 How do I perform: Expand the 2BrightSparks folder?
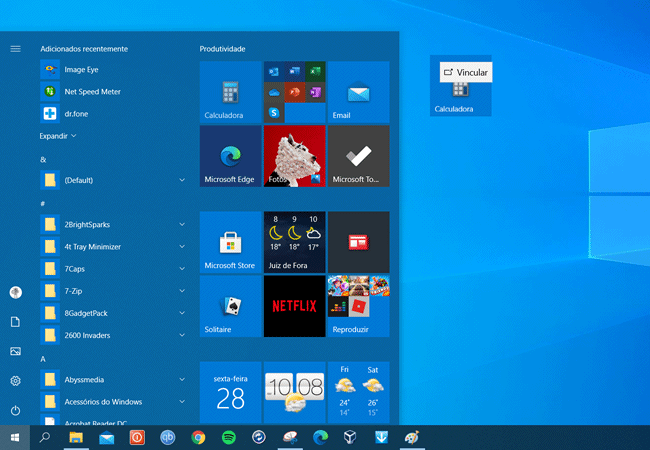113,224
